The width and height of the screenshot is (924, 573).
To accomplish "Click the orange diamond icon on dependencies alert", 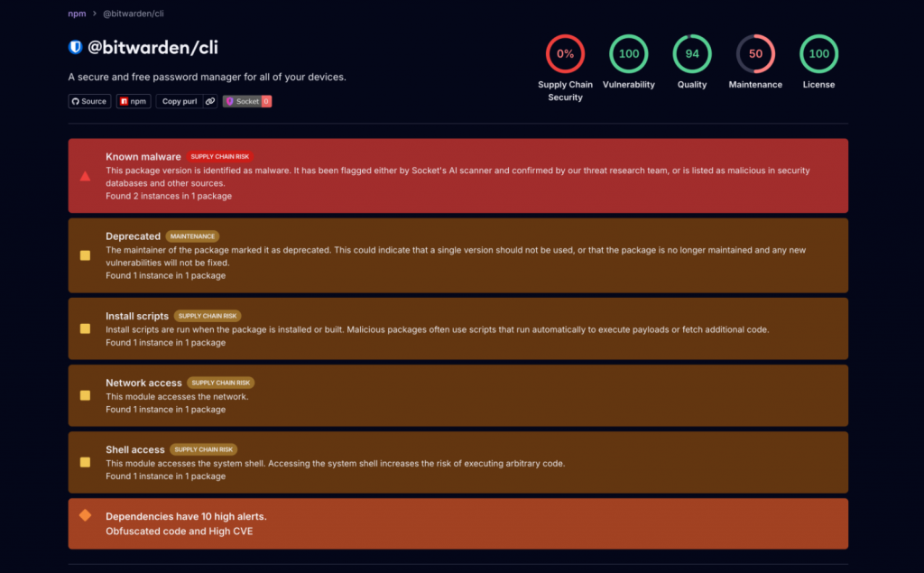I will (x=85, y=514).
